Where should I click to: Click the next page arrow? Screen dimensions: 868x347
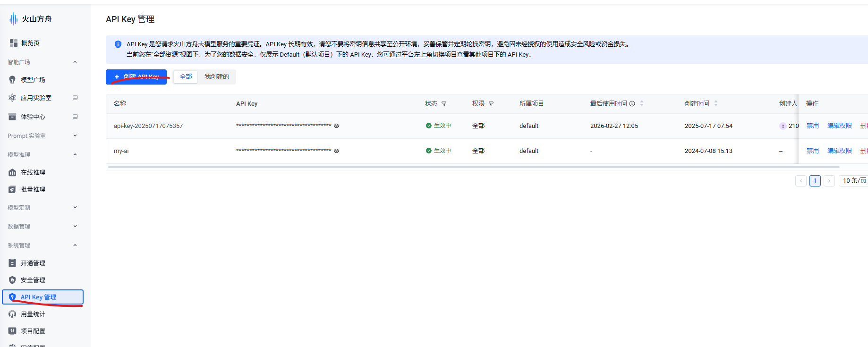click(x=829, y=181)
